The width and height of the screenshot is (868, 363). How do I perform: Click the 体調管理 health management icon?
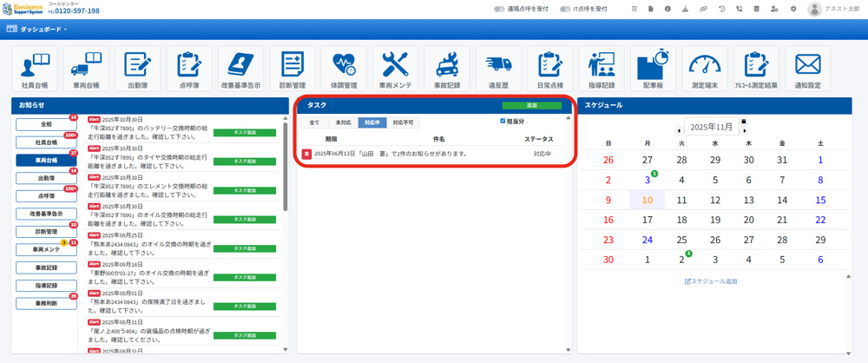coord(344,69)
